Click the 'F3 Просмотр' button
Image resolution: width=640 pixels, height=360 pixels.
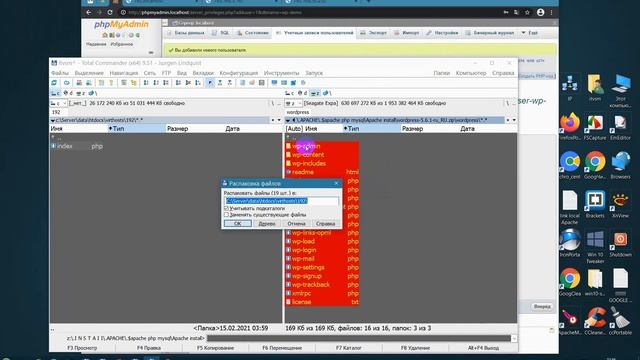pos(82,348)
